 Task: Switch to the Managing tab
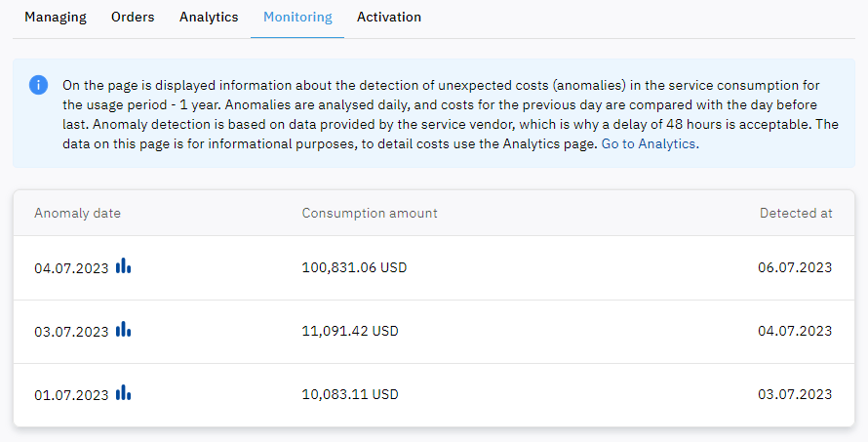[x=56, y=18]
